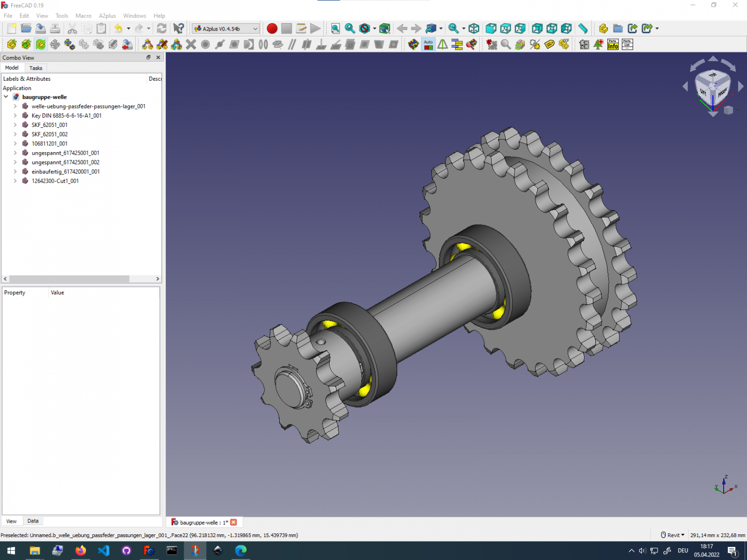747x560 pixels.
Task: Open the Macro menu
Action: (83, 16)
